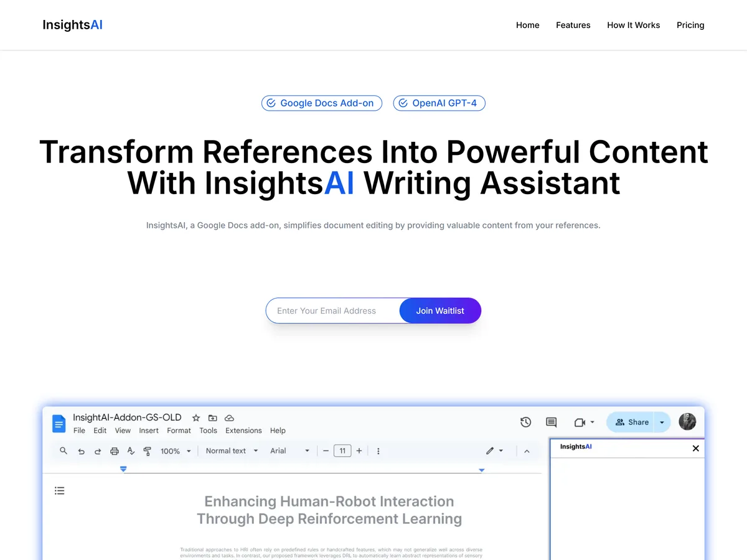Click the user profile avatar

[x=687, y=421]
